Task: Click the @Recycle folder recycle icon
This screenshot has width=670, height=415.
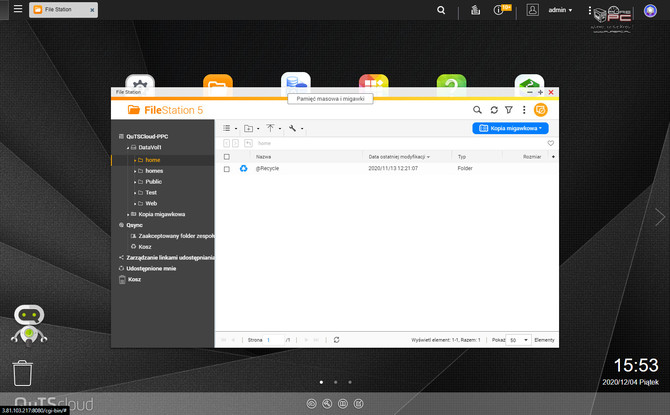Action: pos(243,168)
